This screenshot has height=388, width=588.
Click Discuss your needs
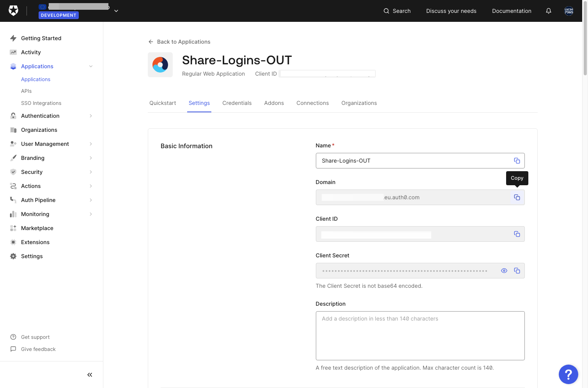click(x=451, y=11)
